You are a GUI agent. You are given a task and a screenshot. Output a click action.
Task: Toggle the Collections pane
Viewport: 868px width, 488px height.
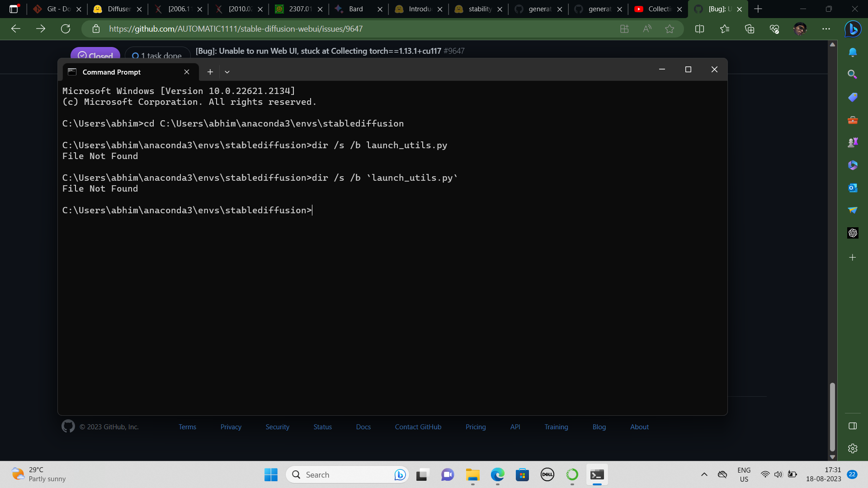pyautogui.click(x=750, y=28)
